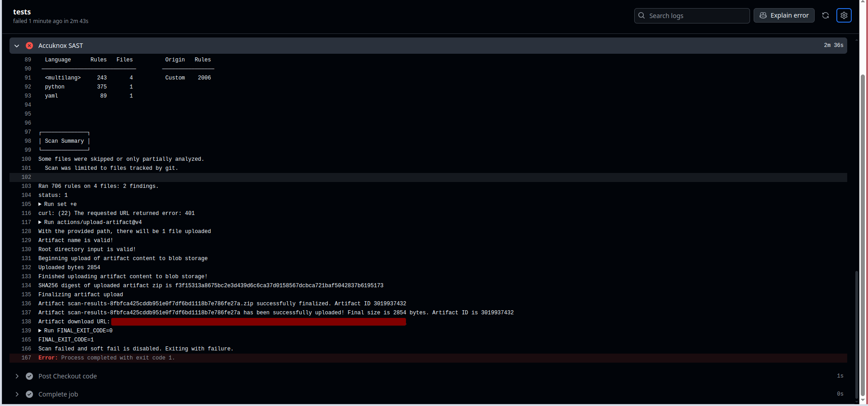This screenshot has width=868, height=406.
Task: Click the 'python' language row
Action: pyautogui.click(x=89, y=87)
